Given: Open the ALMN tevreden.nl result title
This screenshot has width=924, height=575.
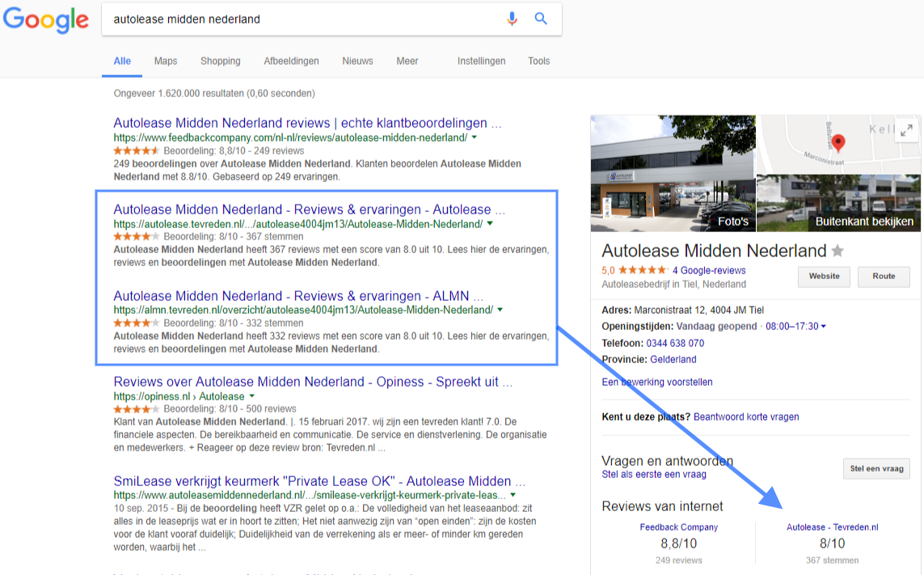Looking at the screenshot, I should coord(298,295).
